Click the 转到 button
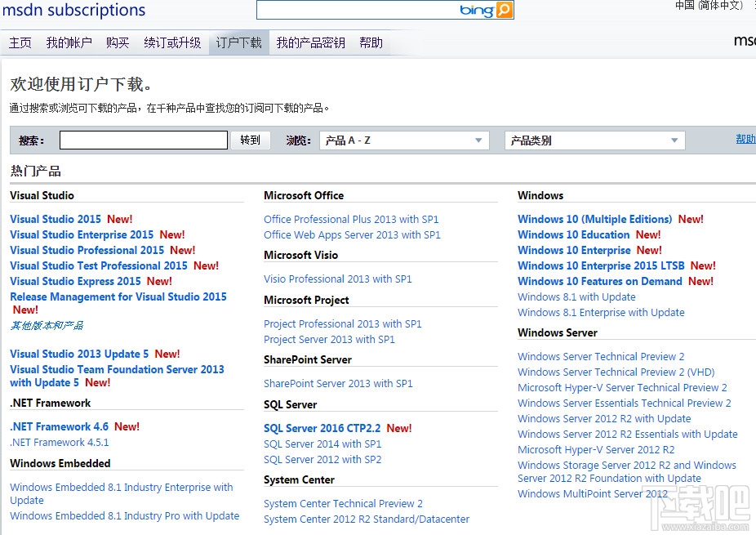 [250, 140]
